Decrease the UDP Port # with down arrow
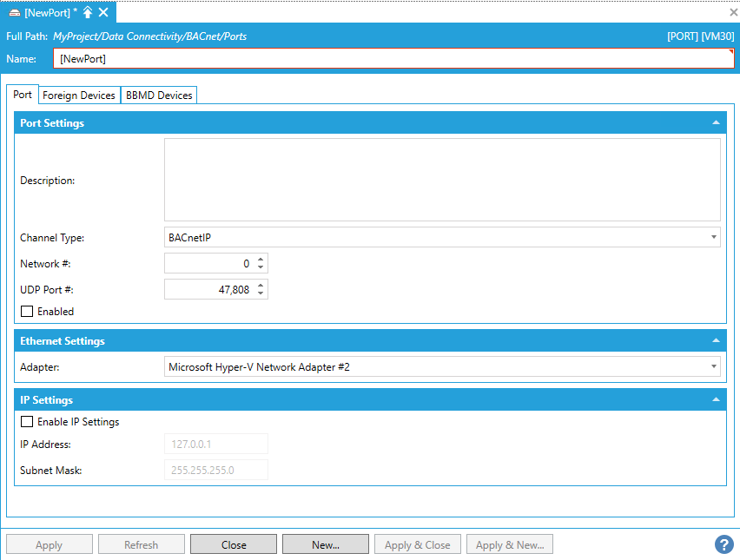This screenshot has height=560, width=740. click(261, 294)
